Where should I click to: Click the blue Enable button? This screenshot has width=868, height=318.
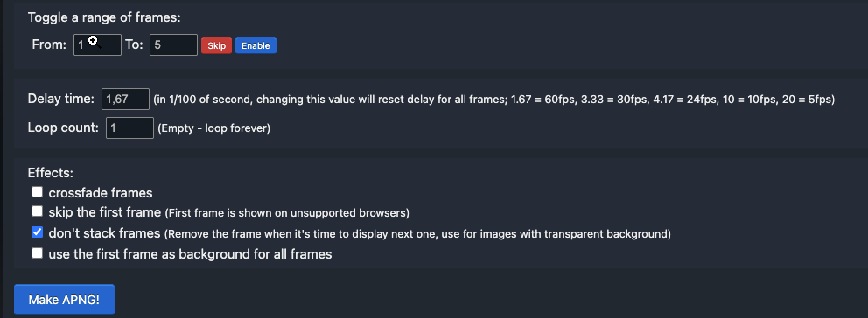point(255,45)
